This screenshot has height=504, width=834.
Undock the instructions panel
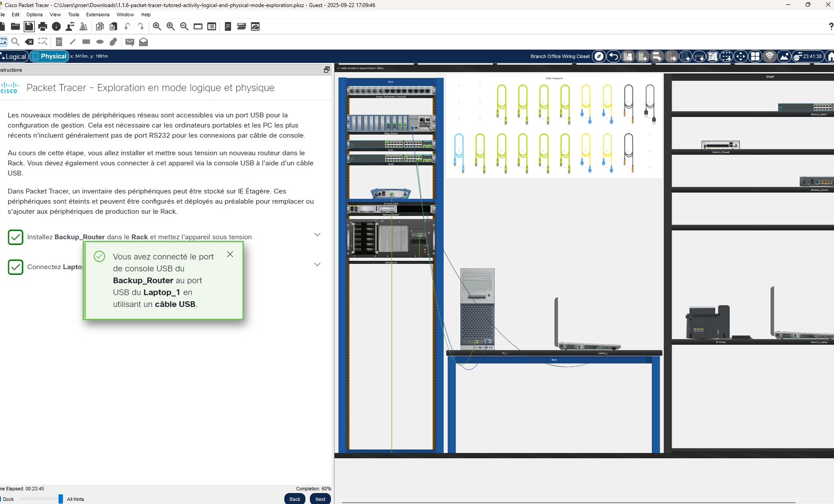click(327, 69)
